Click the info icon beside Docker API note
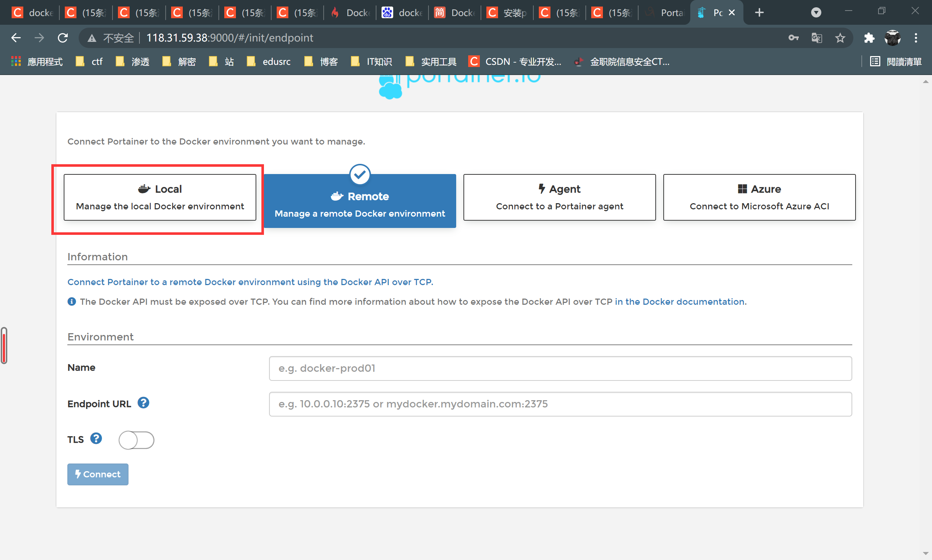Image resolution: width=932 pixels, height=560 pixels. click(x=72, y=301)
